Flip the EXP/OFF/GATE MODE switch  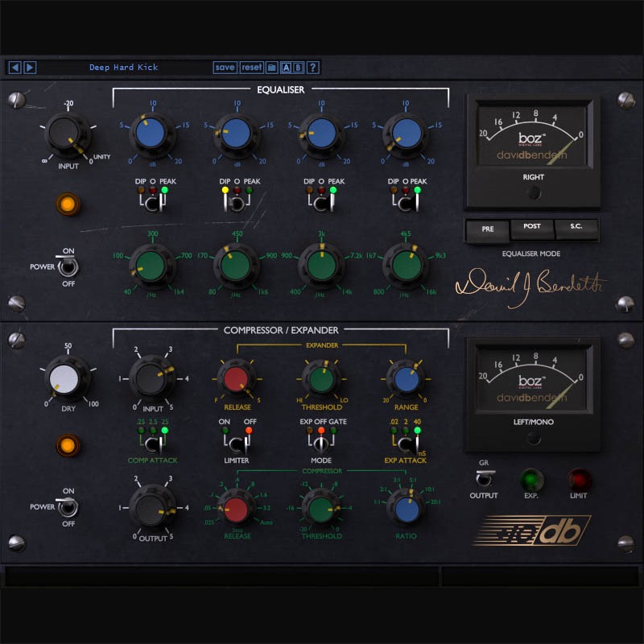[321, 444]
